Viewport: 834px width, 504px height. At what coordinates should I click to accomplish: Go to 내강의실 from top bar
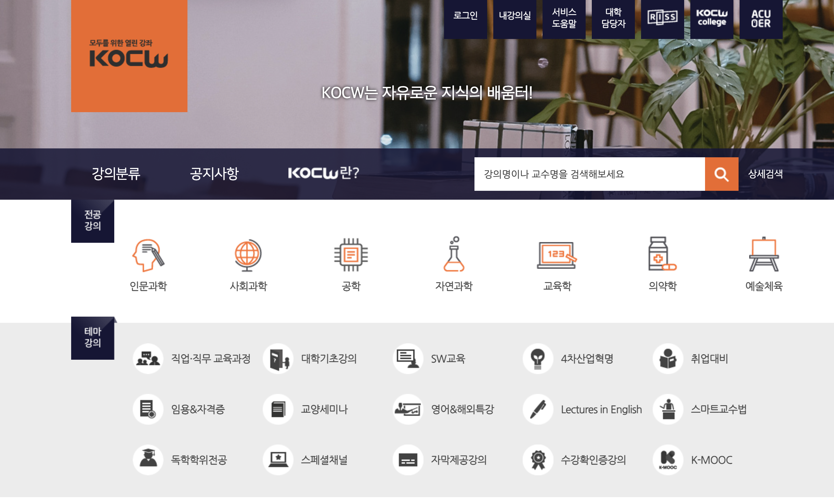(x=514, y=16)
